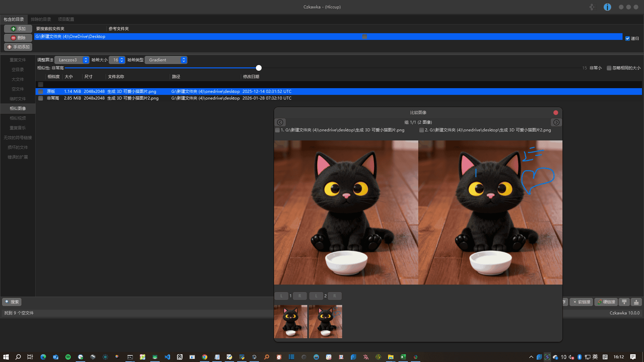Click the move-up lines icon at bottom right
The image size is (644, 362).
coord(636,302)
